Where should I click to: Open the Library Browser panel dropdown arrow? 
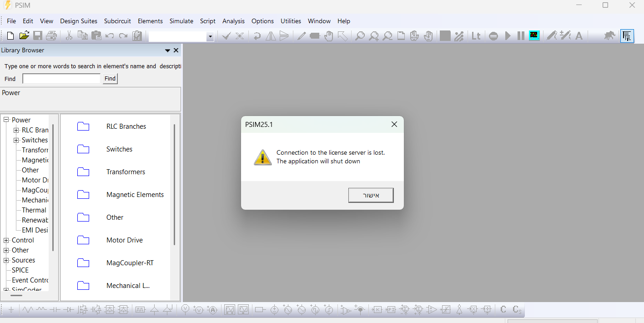point(167,50)
